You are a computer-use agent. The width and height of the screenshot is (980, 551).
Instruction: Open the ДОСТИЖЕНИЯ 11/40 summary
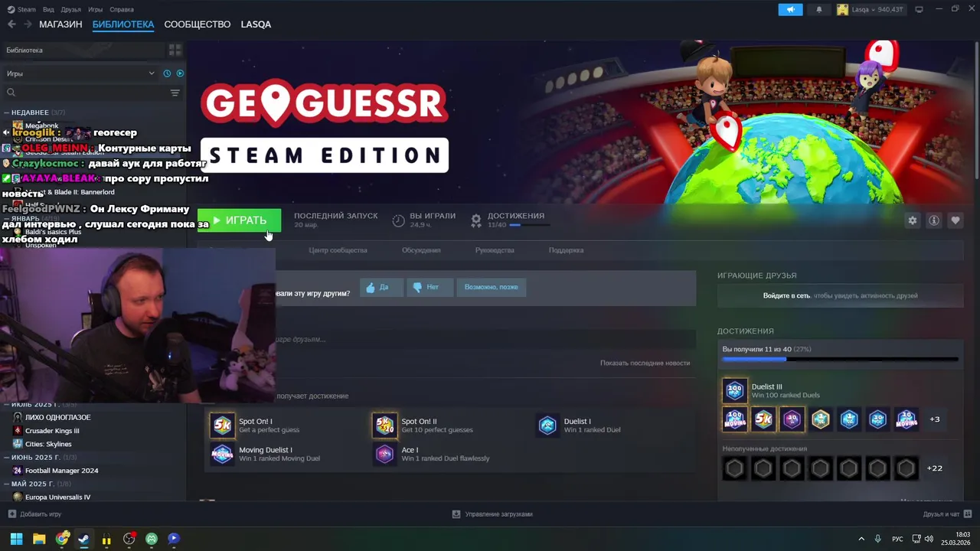coord(510,220)
